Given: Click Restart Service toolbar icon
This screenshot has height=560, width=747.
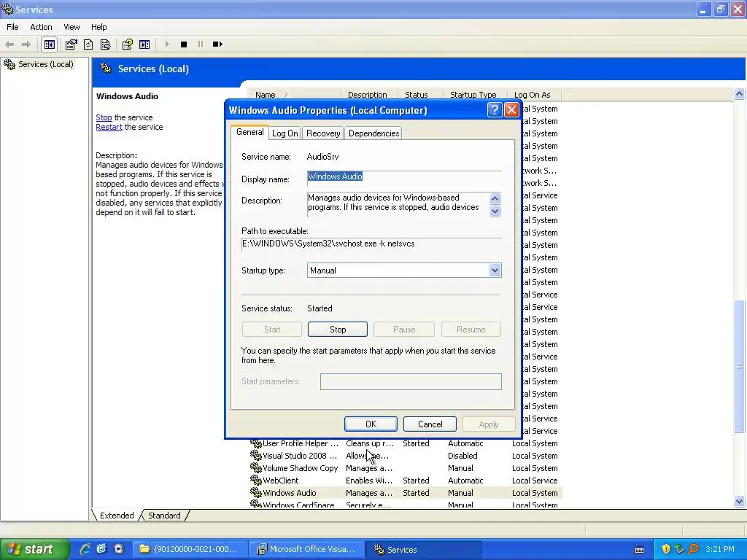Looking at the screenshot, I should tap(217, 44).
